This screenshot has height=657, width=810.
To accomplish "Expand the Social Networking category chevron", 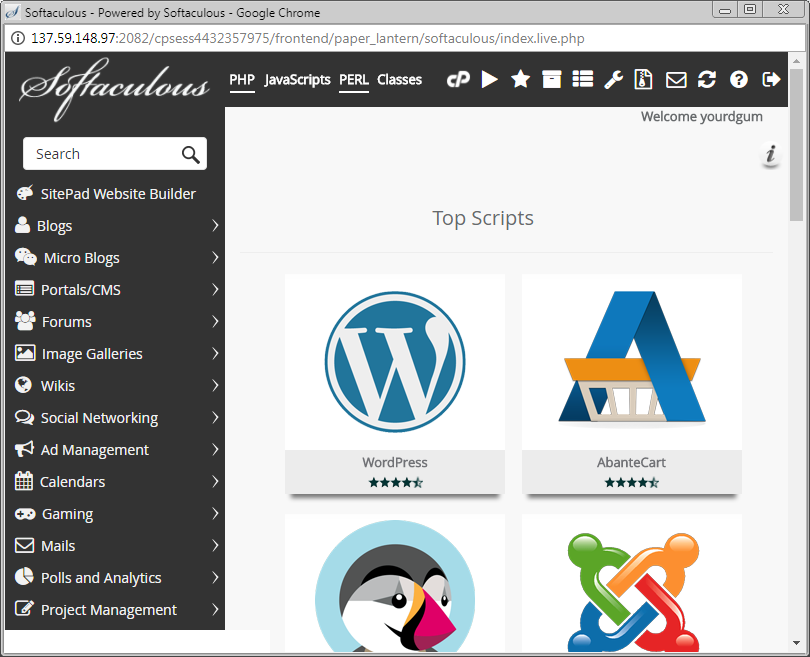I will [215, 417].
